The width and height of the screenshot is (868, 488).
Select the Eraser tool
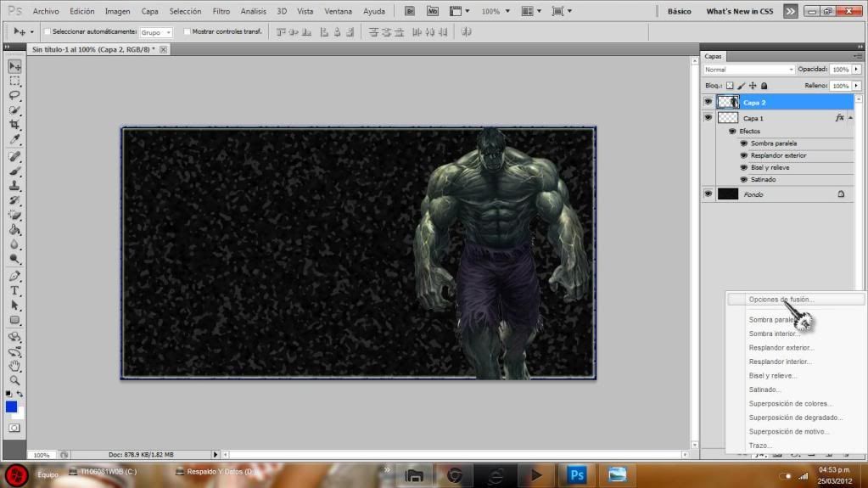tap(15, 215)
